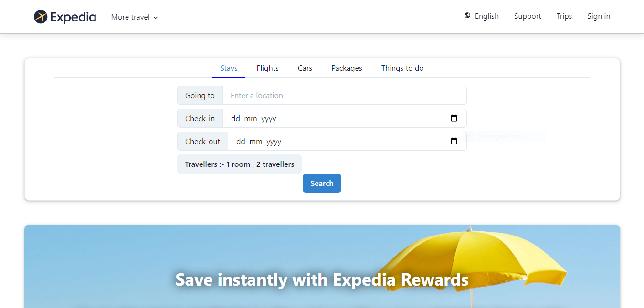Expand the More travel dropdown

(130, 17)
